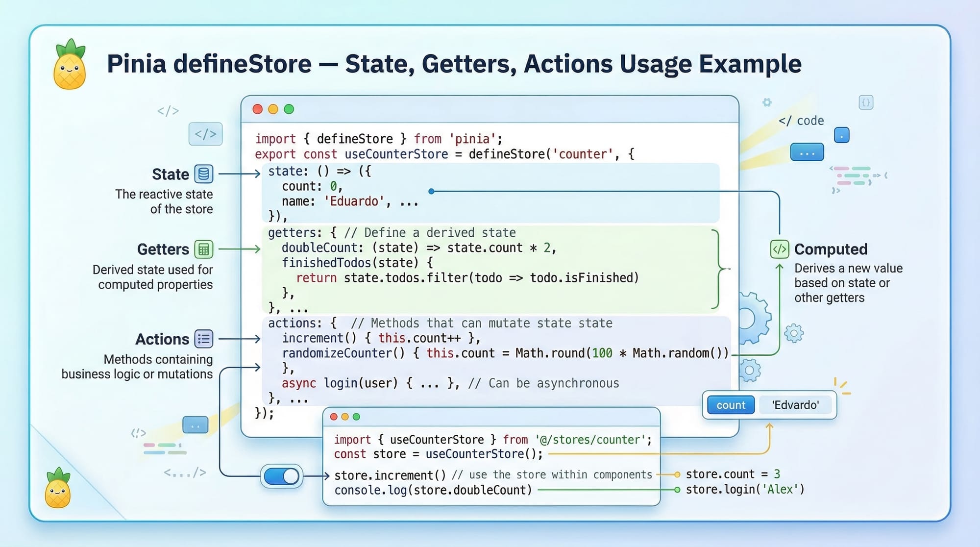Select the blue count tab
This screenshot has height=547, width=980.
click(731, 405)
